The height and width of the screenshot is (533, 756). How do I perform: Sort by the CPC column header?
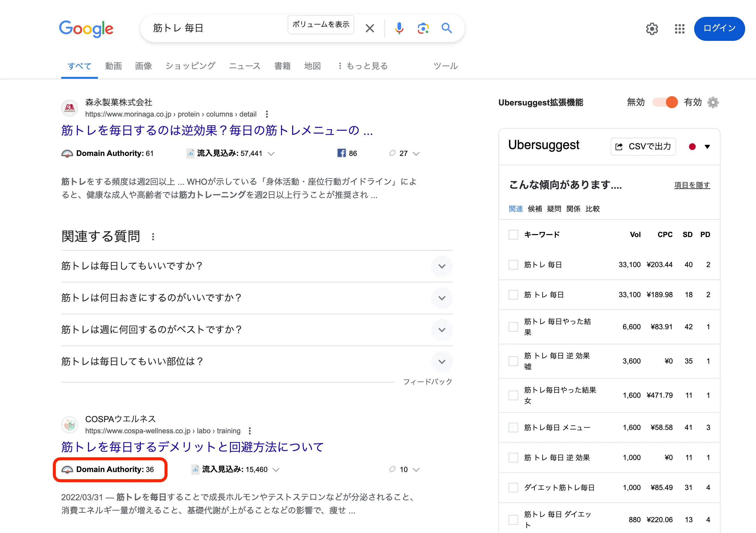click(x=665, y=235)
